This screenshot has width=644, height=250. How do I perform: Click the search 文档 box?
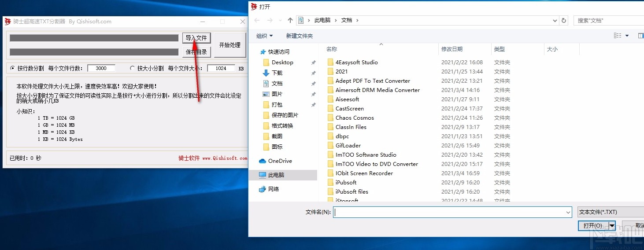pos(609,20)
